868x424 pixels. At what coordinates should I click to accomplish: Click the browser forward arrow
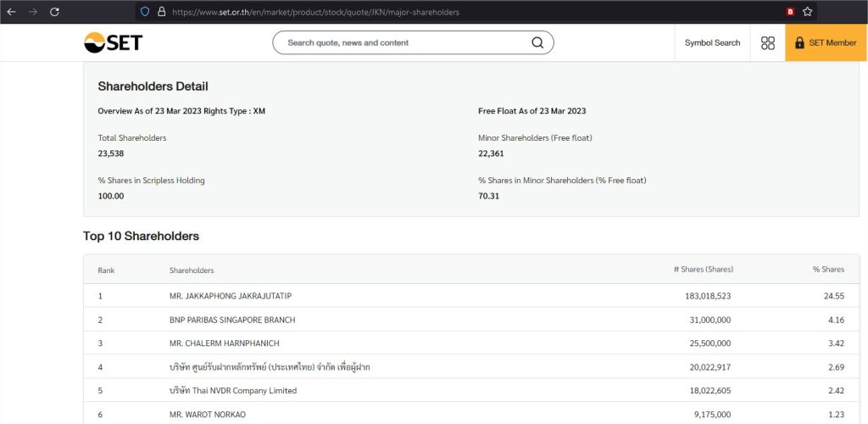click(x=33, y=12)
